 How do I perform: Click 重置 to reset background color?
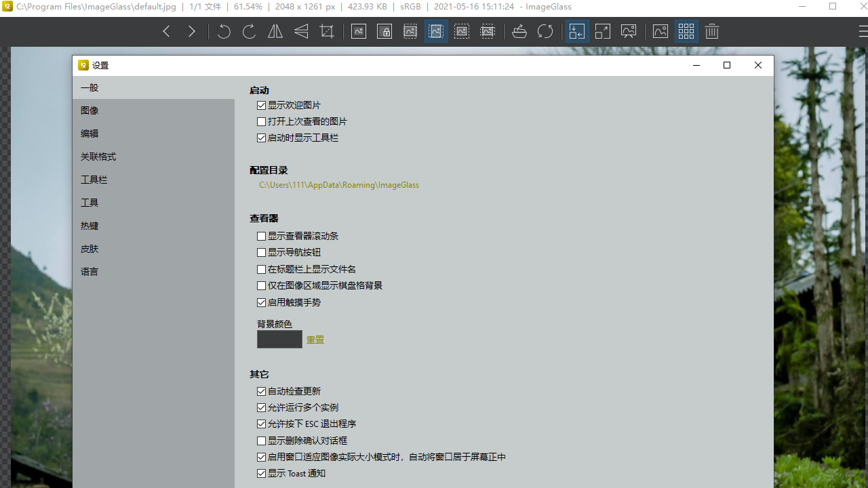pyautogui.click(x=315, y=339)
